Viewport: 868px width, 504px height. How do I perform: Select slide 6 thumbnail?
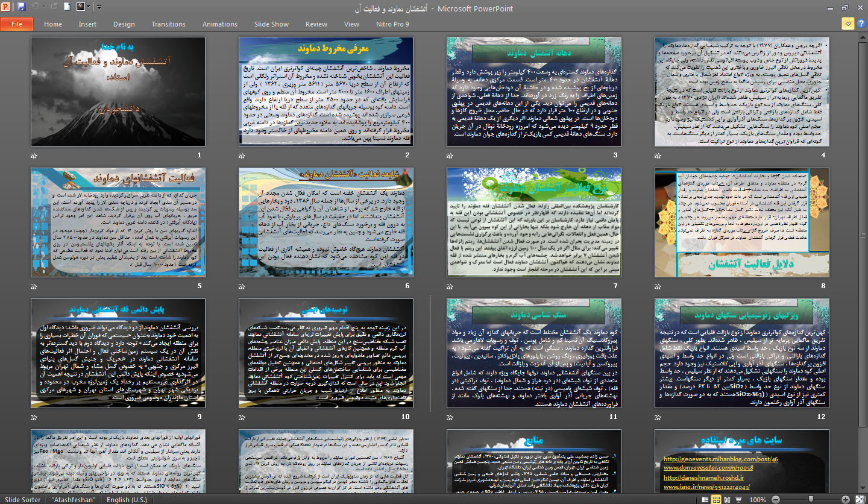click(326, 222)
